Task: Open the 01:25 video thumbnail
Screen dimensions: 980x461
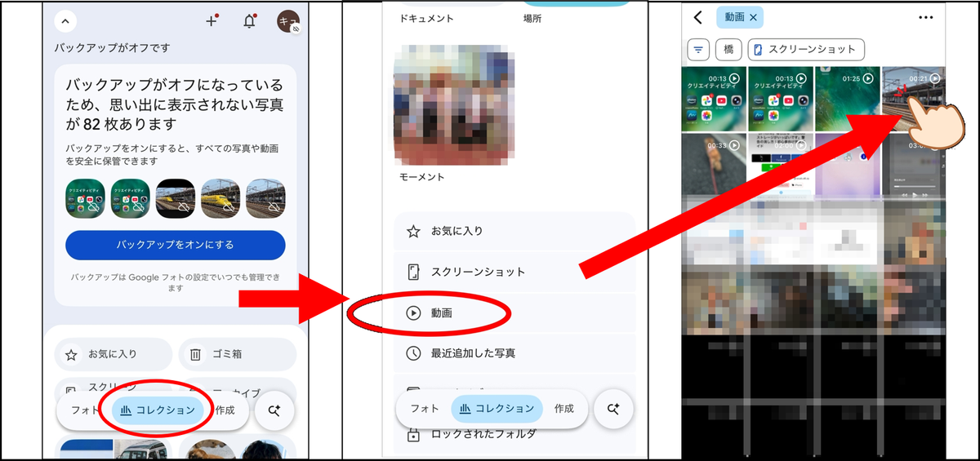Action: click(x=848, y=100)
